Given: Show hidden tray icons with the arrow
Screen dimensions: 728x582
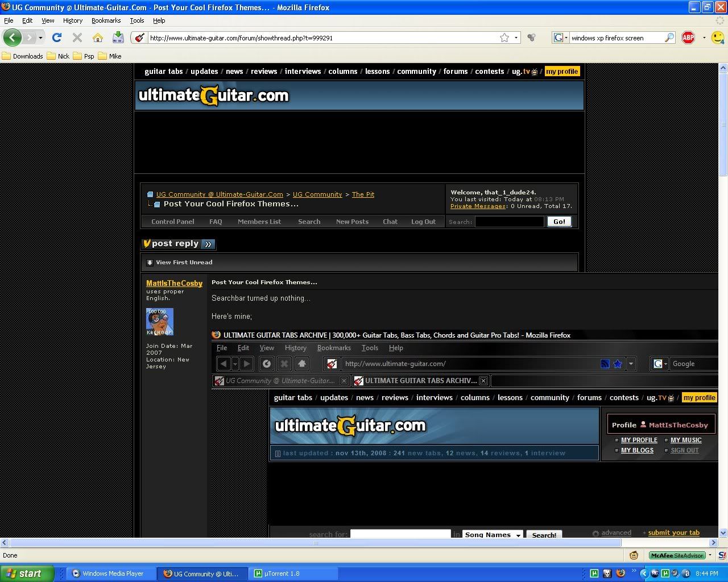Looking at the screenshot, I should (x=644, y=573).
